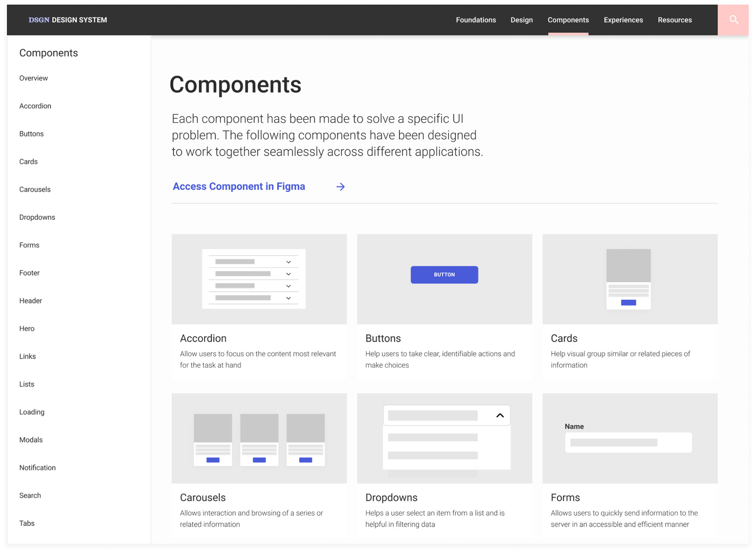Select Forms in the sidebar
This screenshot has height=553, width=756.
[29, 245]
